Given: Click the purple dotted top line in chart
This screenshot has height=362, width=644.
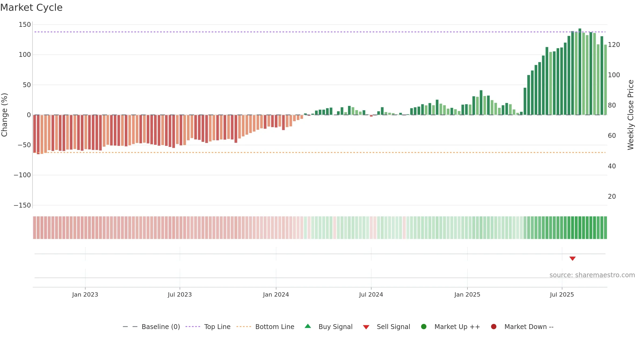Looking at the screenshot, I should pos(320,32).
